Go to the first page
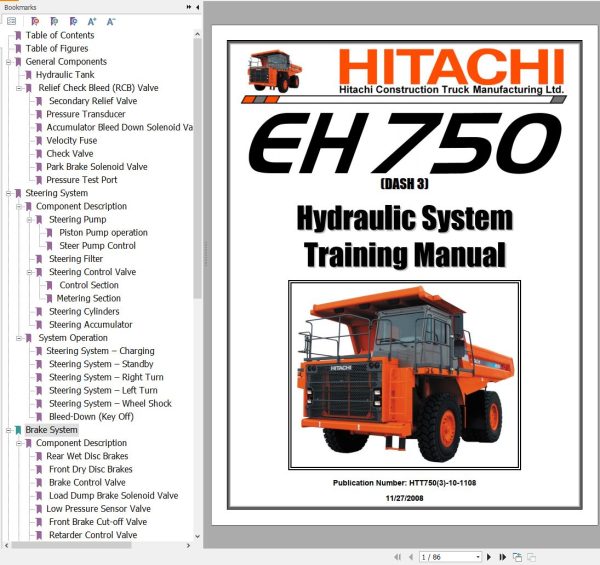 coord(398,557)
